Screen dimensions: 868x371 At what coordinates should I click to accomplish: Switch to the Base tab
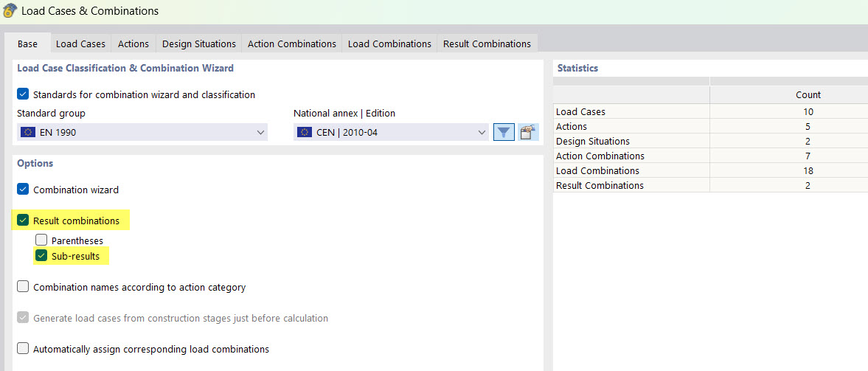28,44
